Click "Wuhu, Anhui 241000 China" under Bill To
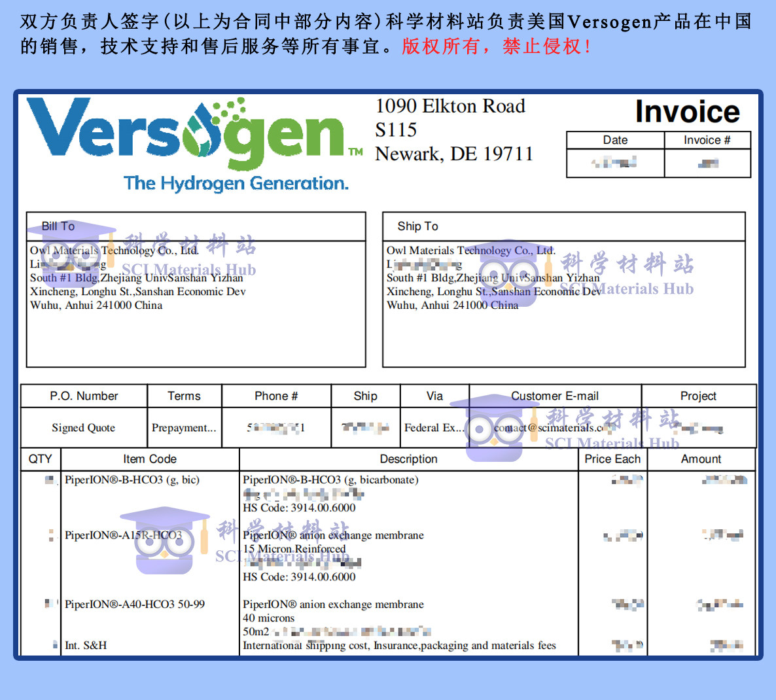Image resolution: width=776 pixels, height=700 pixels. coord(96,306)
